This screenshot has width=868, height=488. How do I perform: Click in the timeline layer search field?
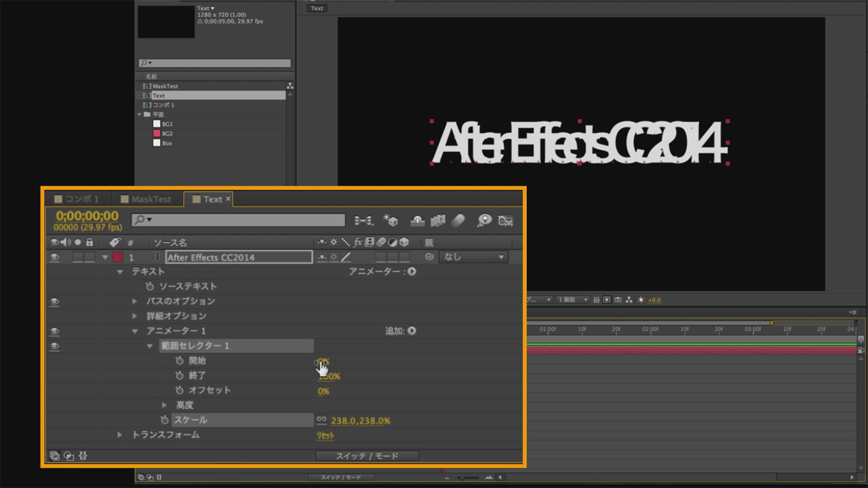[238, 220]
